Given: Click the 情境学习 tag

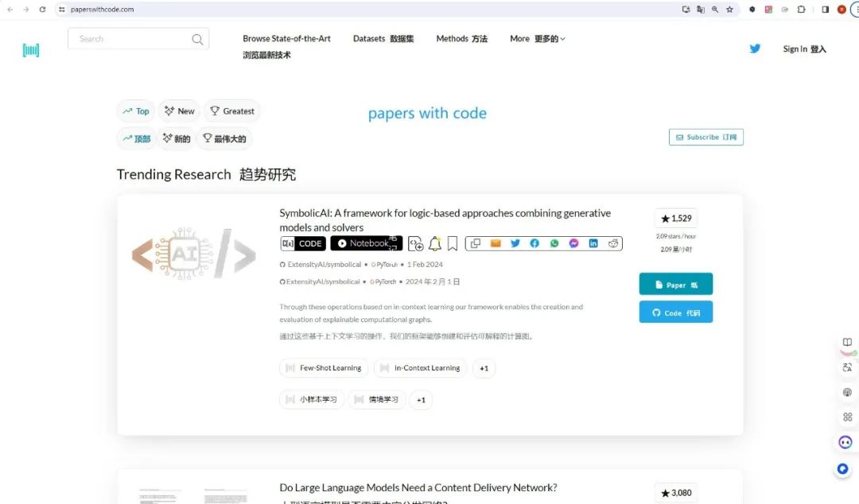Looking at the screenshot, I should point(377,400).
